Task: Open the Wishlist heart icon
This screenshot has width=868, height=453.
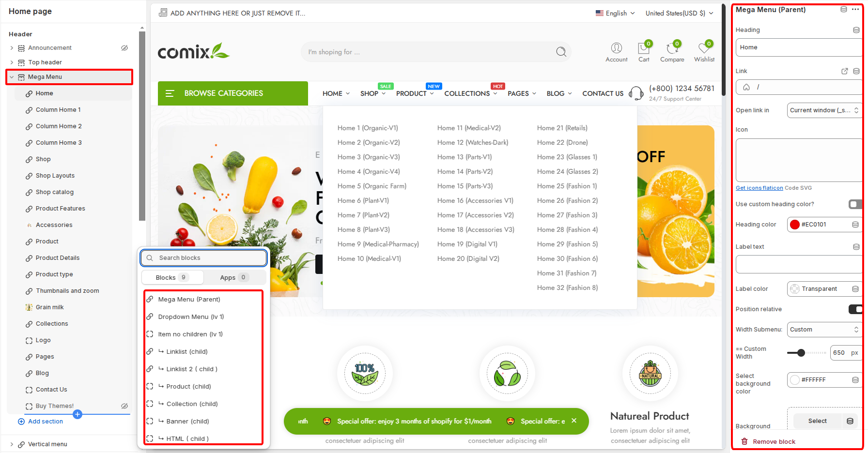Action: pyautogui.click(x=704, y=48)
